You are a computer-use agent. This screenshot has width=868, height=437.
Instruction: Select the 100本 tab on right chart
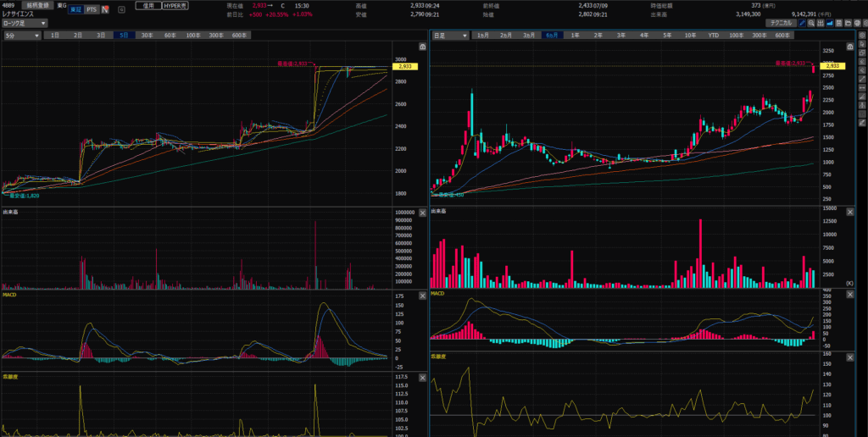(737, 36)
